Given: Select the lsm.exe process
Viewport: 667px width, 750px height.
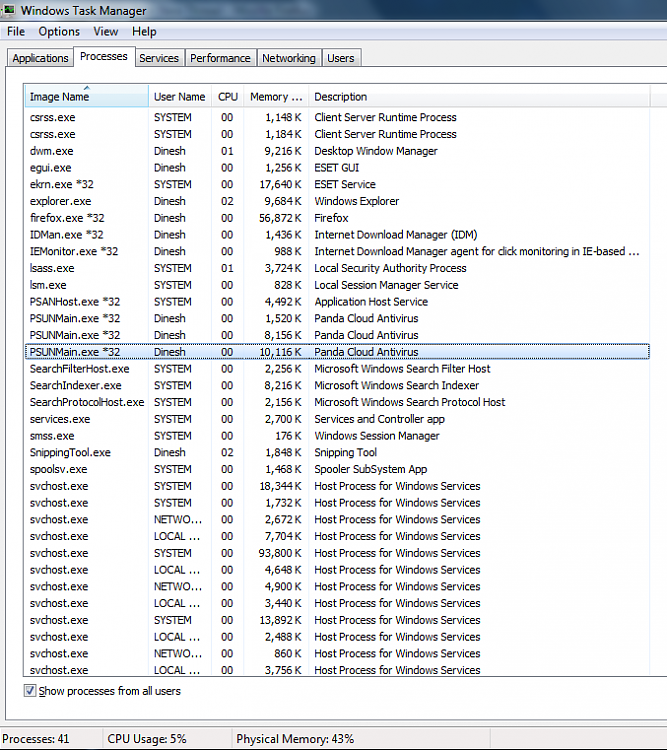Looking at the screenshot, I should [337, 285].
